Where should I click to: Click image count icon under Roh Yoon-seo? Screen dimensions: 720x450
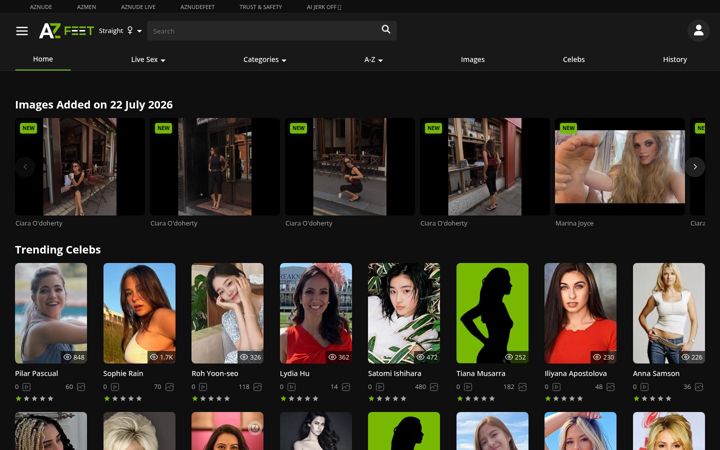click(x=258, y=387)
